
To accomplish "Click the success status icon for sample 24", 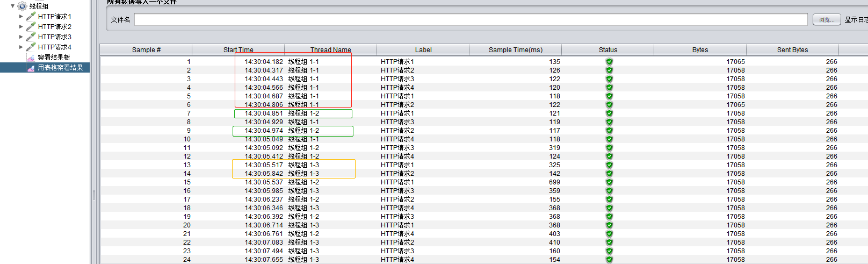I will click(609, 260).
